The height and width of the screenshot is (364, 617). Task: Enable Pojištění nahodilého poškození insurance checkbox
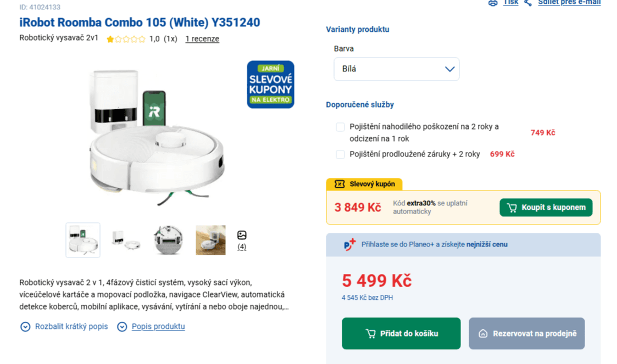click(x=340, y=127)
